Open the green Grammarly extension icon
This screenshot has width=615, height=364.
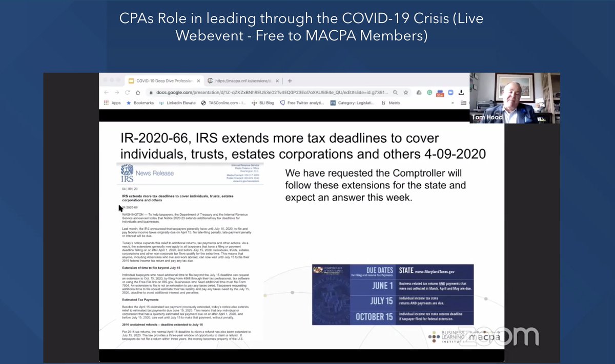tap(429, 93)
